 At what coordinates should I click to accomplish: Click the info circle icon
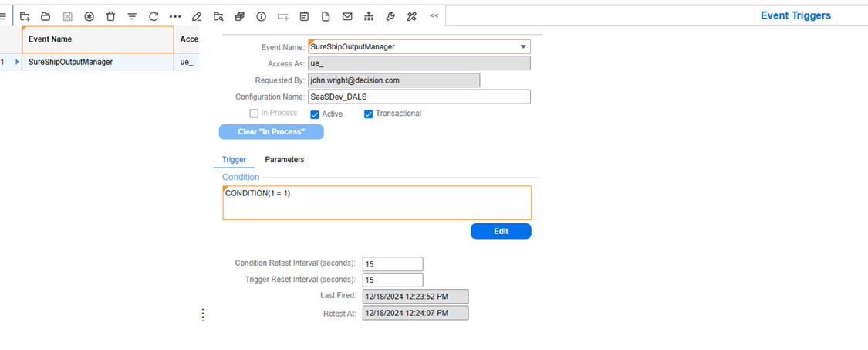(261, 16)
